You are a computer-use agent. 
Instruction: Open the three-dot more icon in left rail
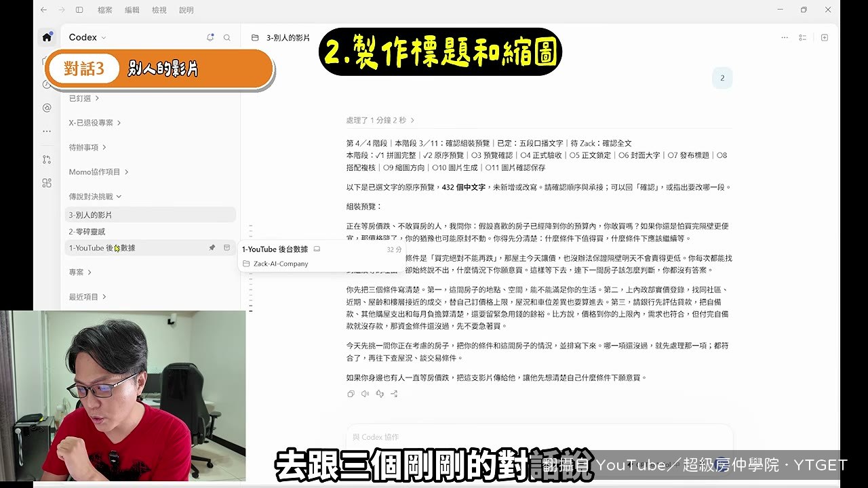point(47,131)
